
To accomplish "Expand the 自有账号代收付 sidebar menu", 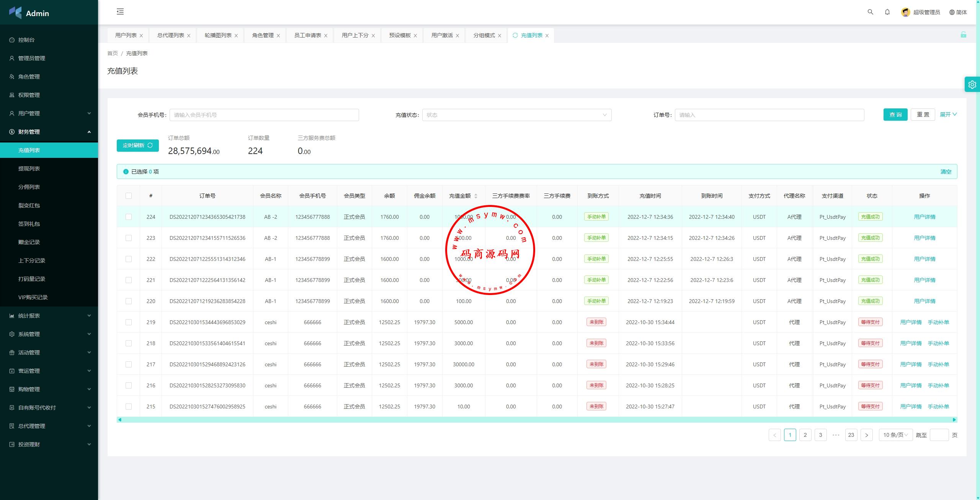I will click(x=49, y=408).
